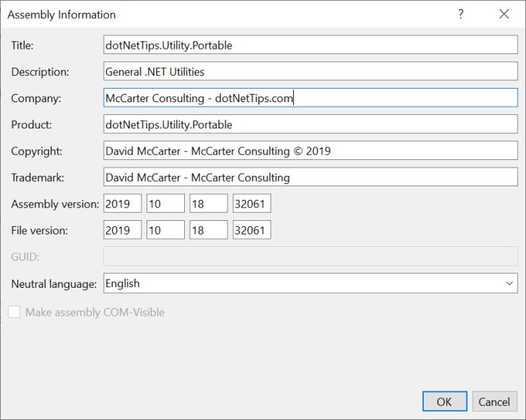Click the Assembly Information window title
Image resolution: width=526 pixels, height=420 pixels.
coord(62,15)
